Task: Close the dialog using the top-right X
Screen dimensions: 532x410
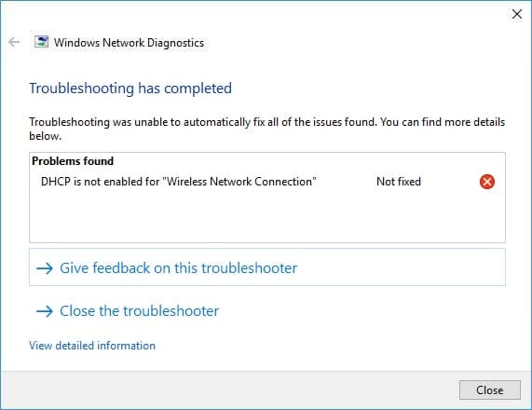Action: tap(517, 14)
